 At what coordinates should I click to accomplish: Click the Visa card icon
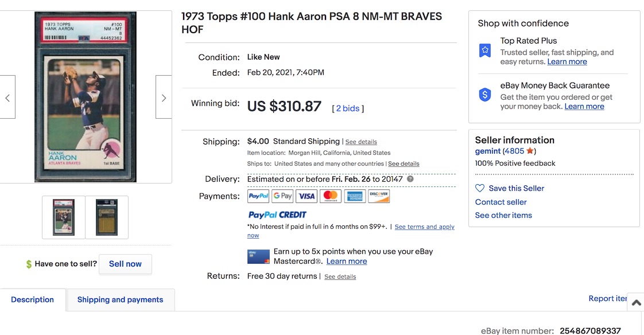point(307,196)
